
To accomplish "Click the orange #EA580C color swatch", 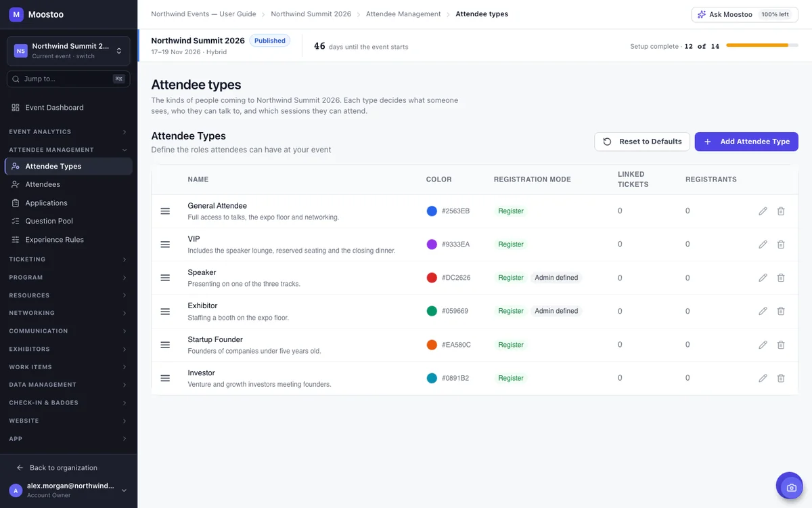I will pyautogui.click(x=432, y=345).
